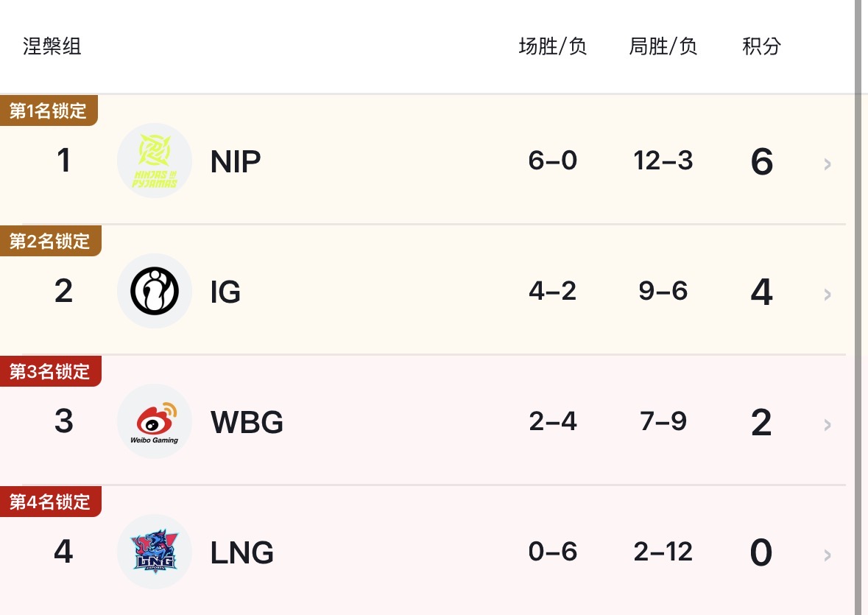
Task: Expand WBG row chevron arrow
Action: (827, 424)
